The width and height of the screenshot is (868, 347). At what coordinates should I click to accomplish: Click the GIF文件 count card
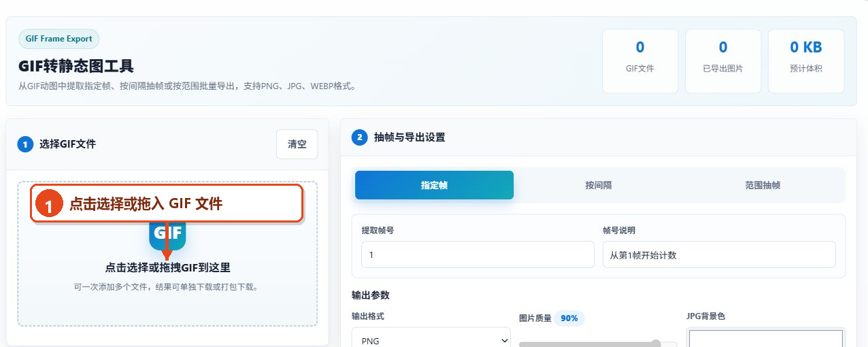tap(640, 61)
